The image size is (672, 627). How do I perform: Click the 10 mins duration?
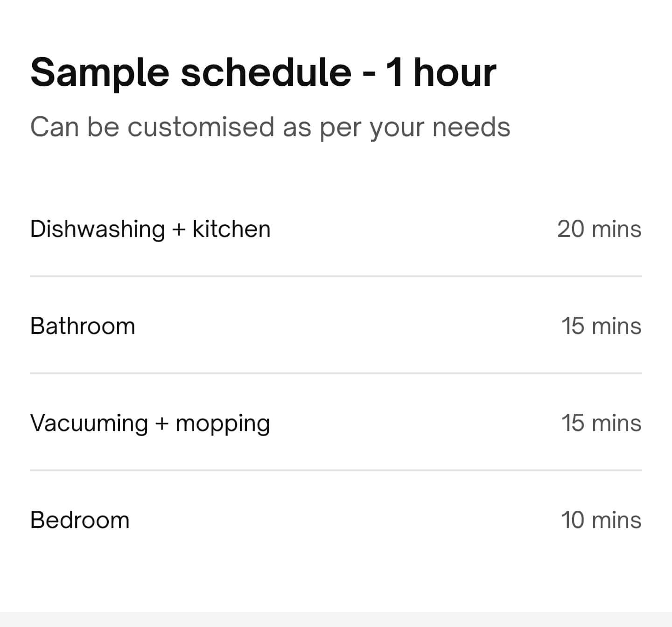click(601, 520)
